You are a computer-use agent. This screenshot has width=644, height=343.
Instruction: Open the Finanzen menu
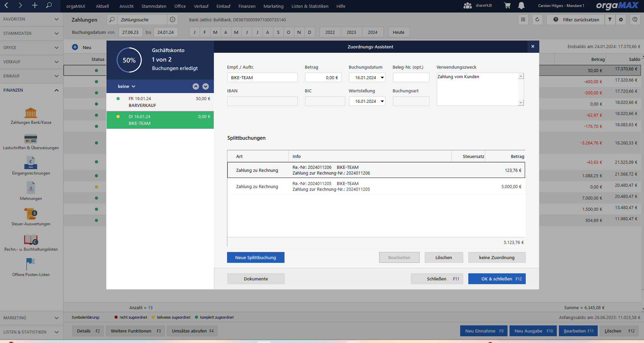tap(247, 6)
